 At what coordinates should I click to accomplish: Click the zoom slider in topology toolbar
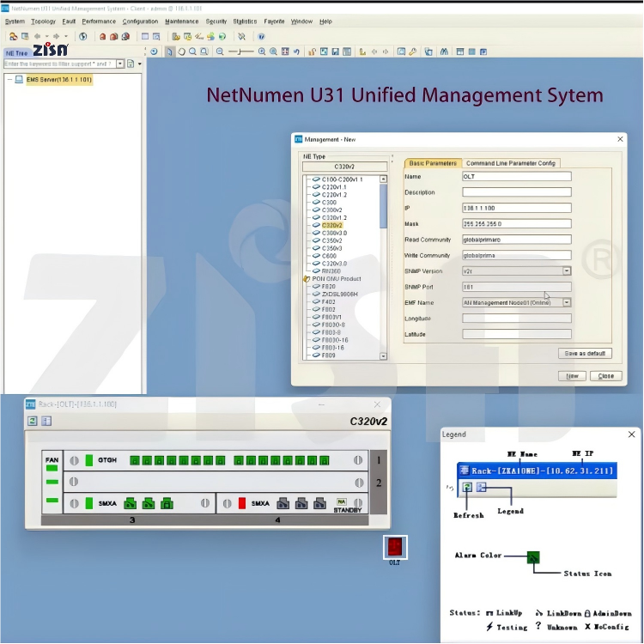click(x=240, y=52)
